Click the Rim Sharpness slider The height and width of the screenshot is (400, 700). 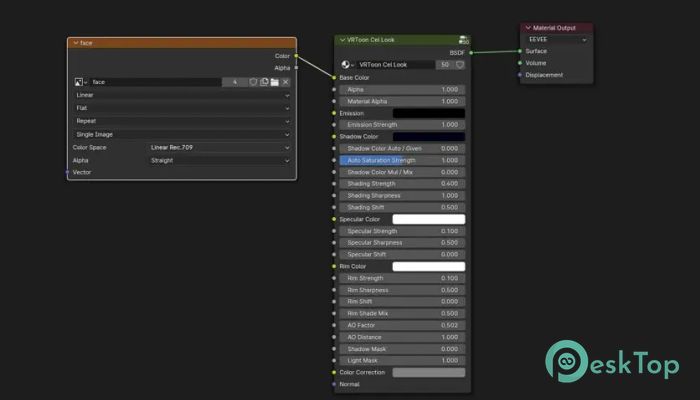[x=402, y=290]
